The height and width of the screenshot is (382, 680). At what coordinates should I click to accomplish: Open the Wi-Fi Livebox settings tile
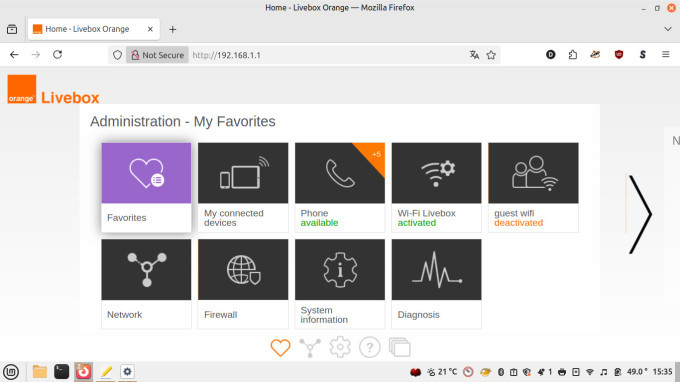436,187
